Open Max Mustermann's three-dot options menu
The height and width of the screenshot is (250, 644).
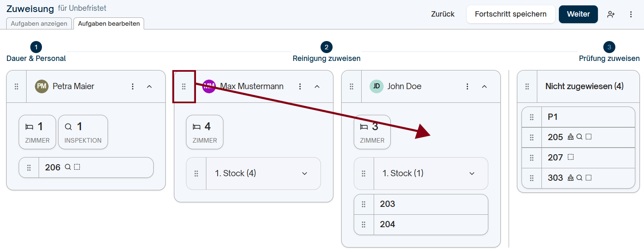coord(300,86)
